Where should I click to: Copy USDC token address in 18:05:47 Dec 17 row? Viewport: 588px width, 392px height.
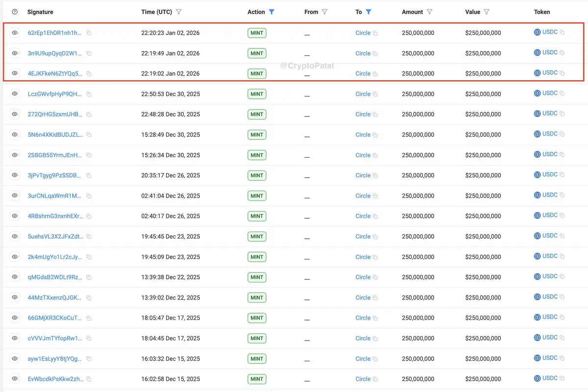[562, 317]
